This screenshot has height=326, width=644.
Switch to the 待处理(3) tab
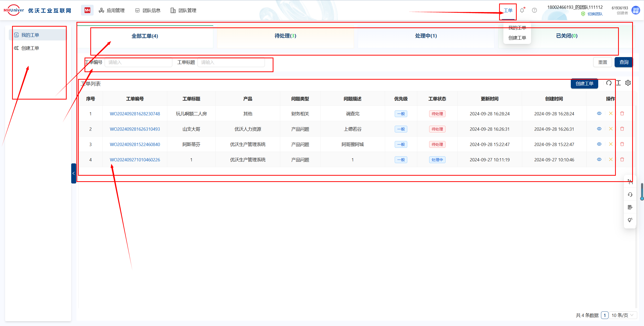point(285,36)
